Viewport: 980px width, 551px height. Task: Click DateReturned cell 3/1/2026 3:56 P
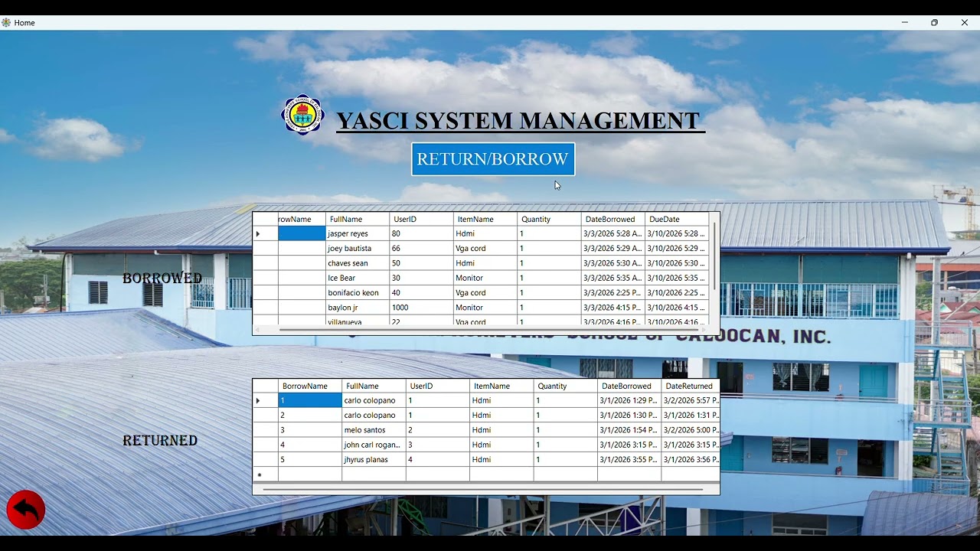(690, 459)
